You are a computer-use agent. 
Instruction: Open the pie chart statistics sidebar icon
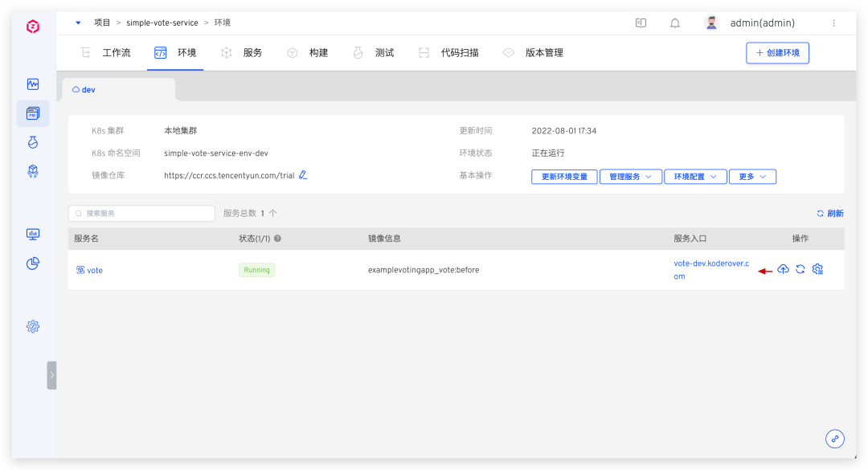click(33, 264)
